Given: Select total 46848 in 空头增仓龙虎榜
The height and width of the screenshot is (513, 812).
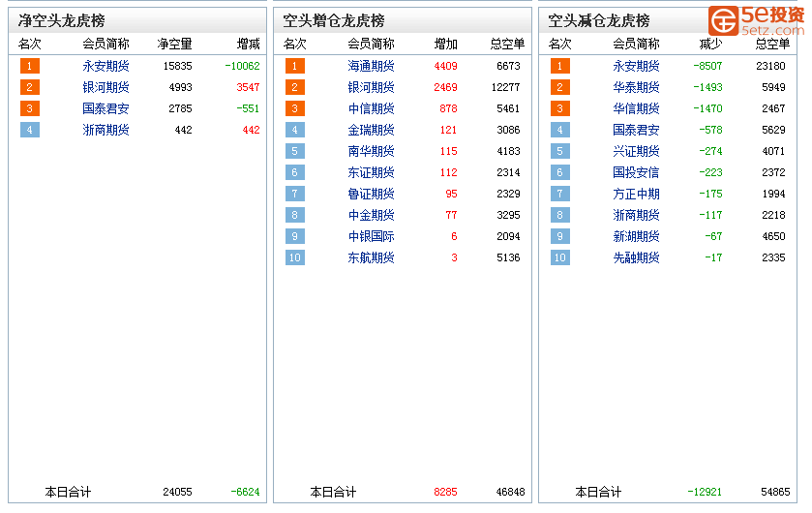Looking at the screenshot, I should pos(511,492).
